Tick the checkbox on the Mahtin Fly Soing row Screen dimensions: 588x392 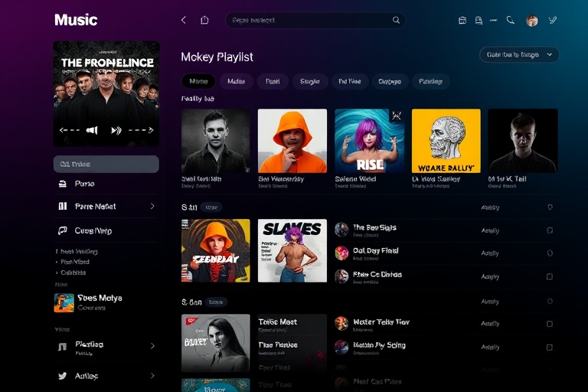point(549,347)
